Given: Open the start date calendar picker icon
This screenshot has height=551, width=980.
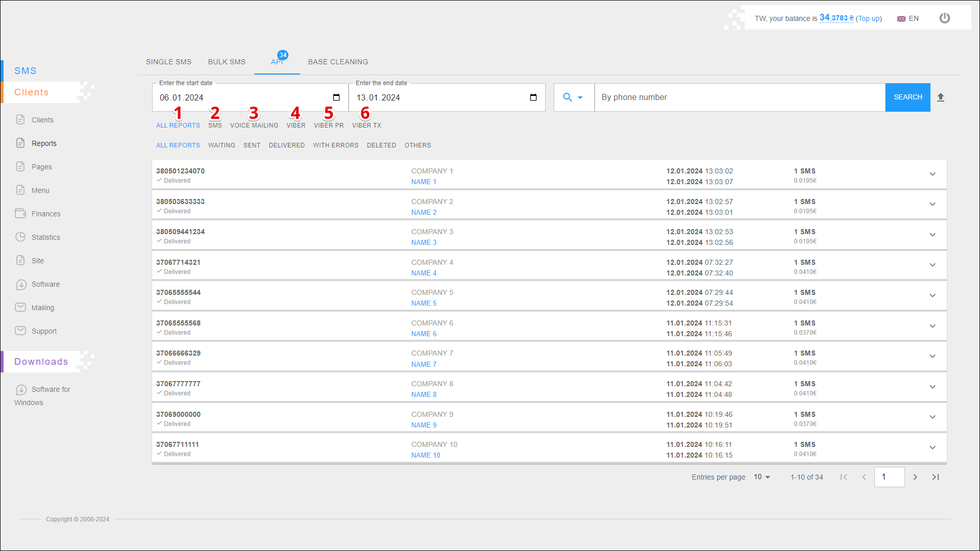Looking at the screenshot, I should (336, 97).
